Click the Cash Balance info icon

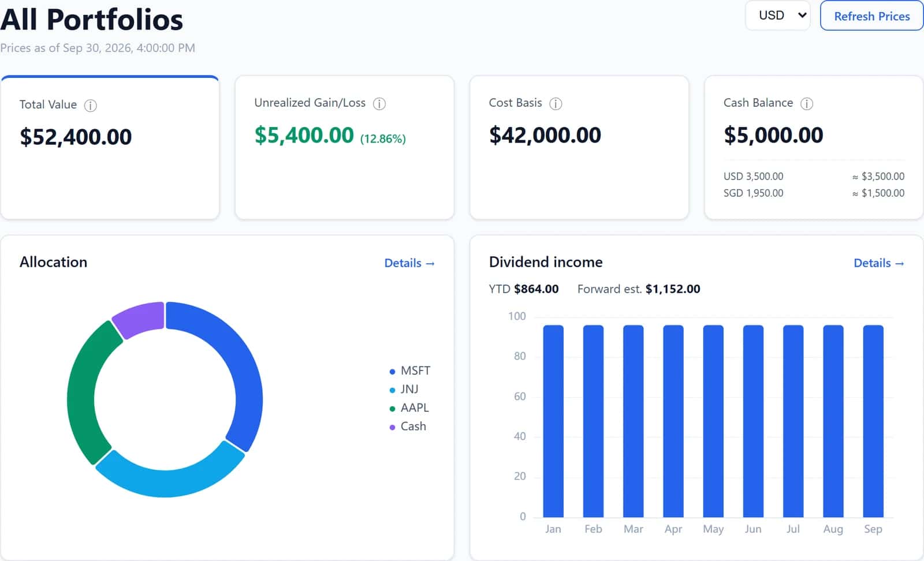[807, 104]
